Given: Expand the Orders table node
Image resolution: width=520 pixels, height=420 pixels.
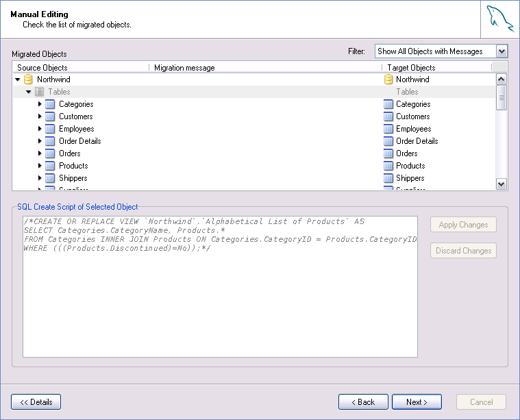Looking at the screenshot, I should [40, 153].
